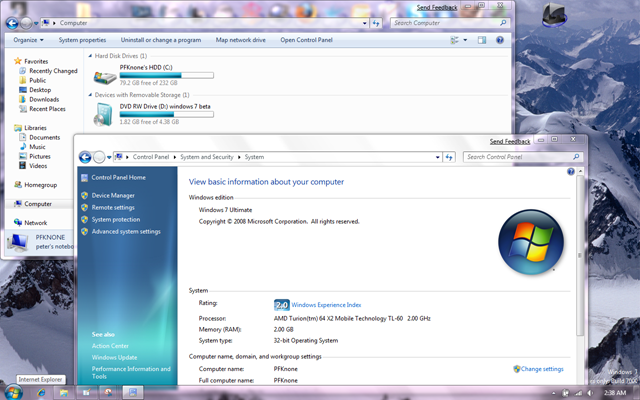Click Uninstall or change a program
Viewport: 640px width, 400px height.
161,40
